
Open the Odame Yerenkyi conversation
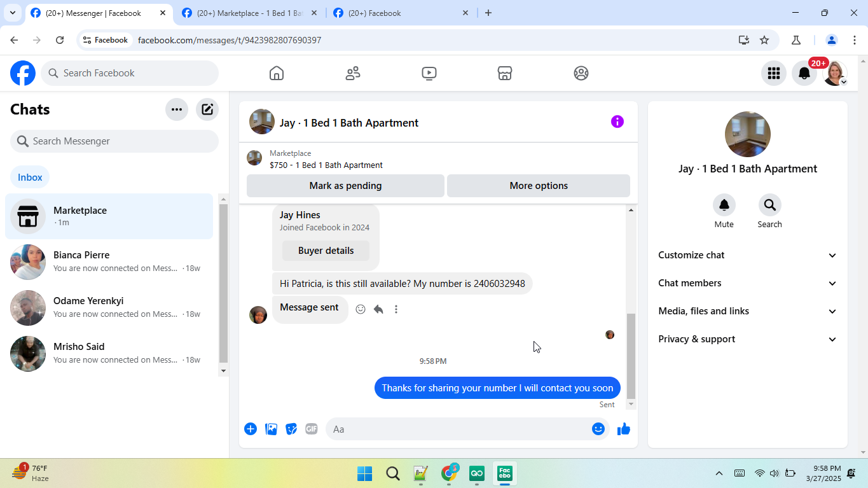tap(109, 308)
